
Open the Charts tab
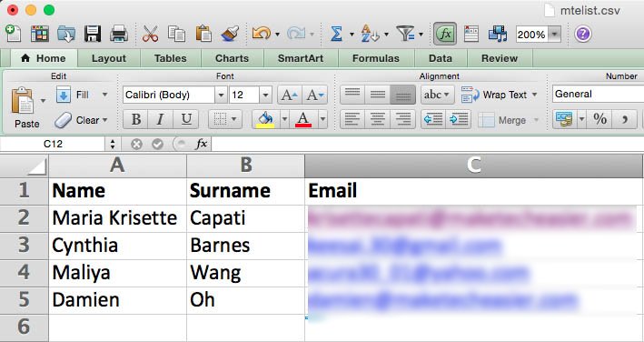tap(232, 58)
